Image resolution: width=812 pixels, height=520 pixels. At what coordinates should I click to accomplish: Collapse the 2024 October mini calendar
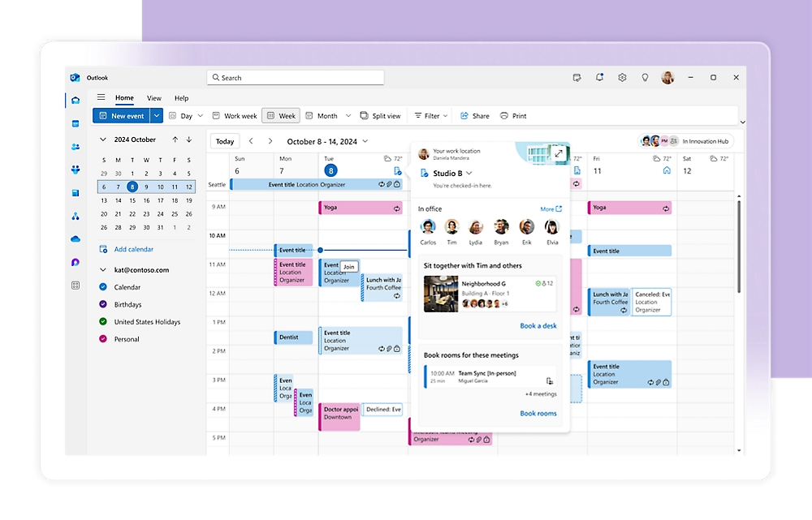[x=103, y=140]
